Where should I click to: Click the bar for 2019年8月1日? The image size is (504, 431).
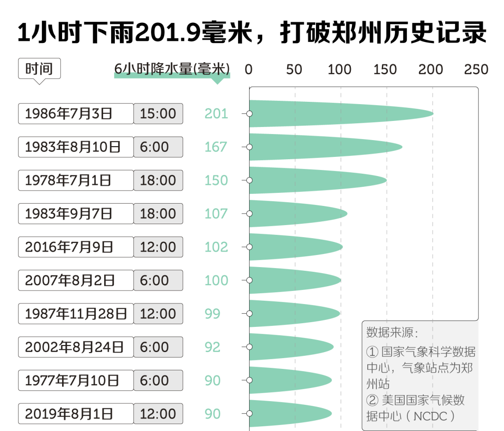[291, 414]
